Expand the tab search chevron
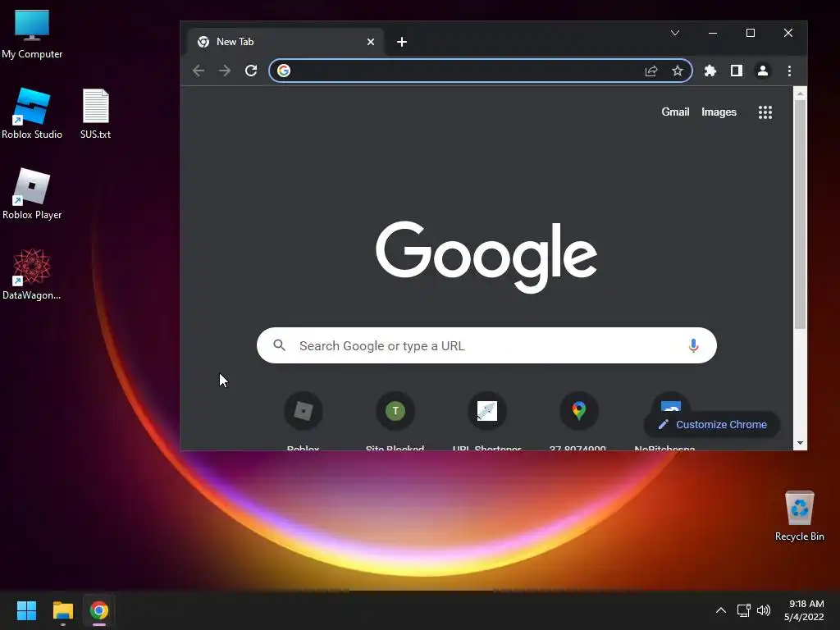Viewport: 840px width, 630px height. [x=675, y=33]
